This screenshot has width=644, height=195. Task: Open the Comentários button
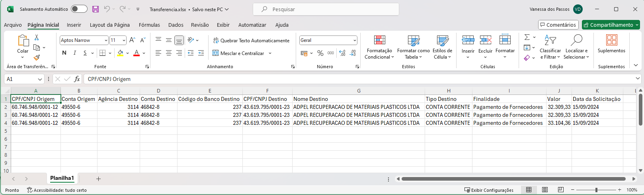click(x=558, y=25)
